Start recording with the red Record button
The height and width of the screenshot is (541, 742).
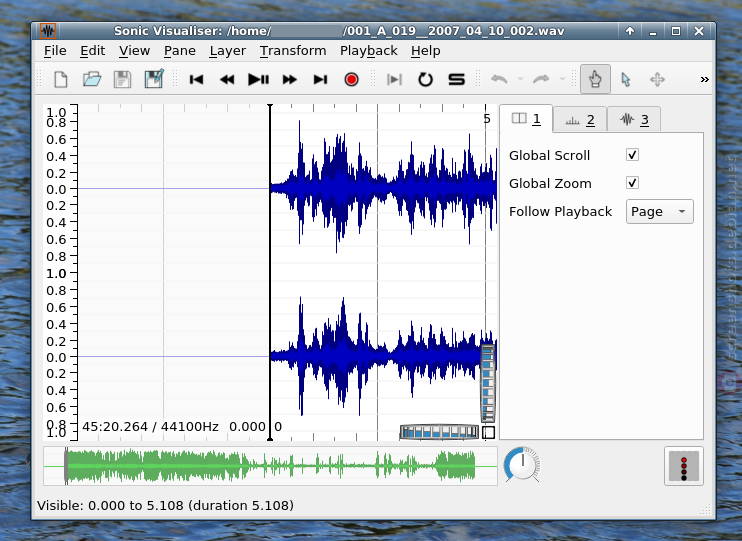coord(351,80)
